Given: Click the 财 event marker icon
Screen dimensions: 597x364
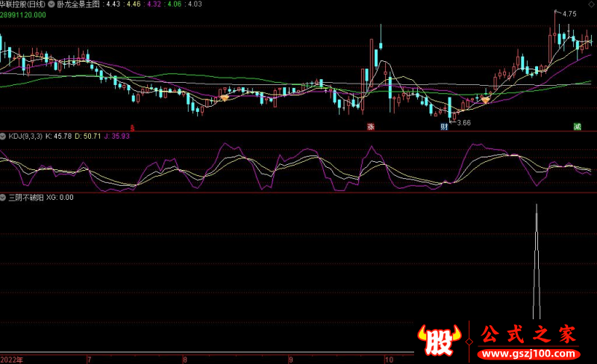Looking at the screenshot, I should pyautogui.click(x=444, y=127).
